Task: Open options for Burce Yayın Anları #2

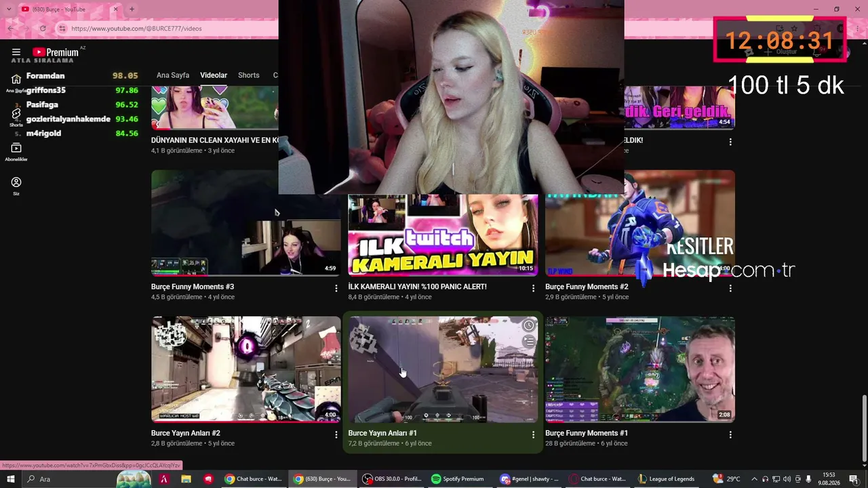Action: 336,435
